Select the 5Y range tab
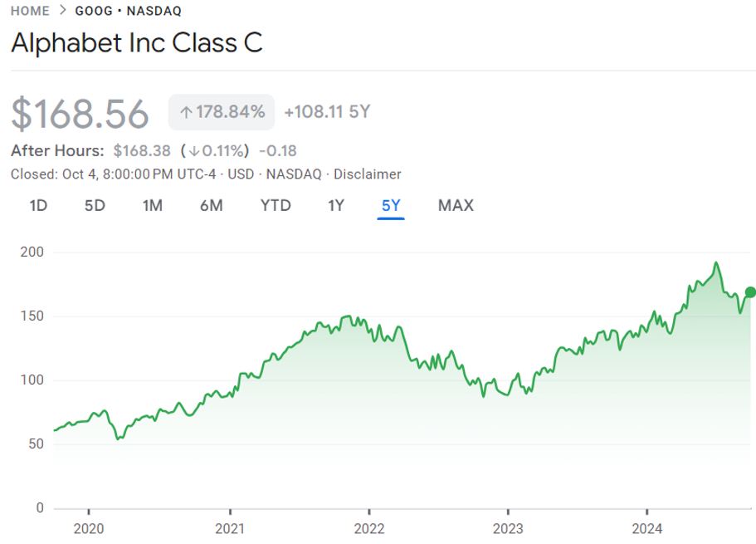This screenshot has width=756, height=544. click(391, 205)
